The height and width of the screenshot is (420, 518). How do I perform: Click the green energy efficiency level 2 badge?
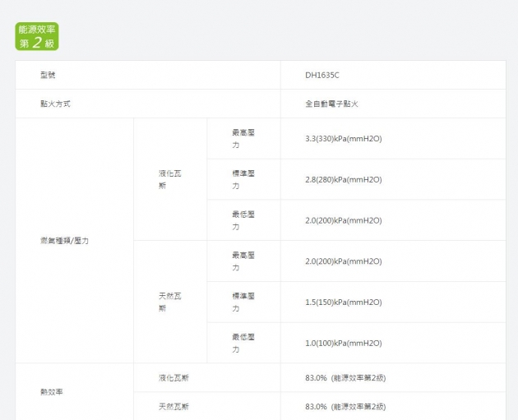coord(37,35)
